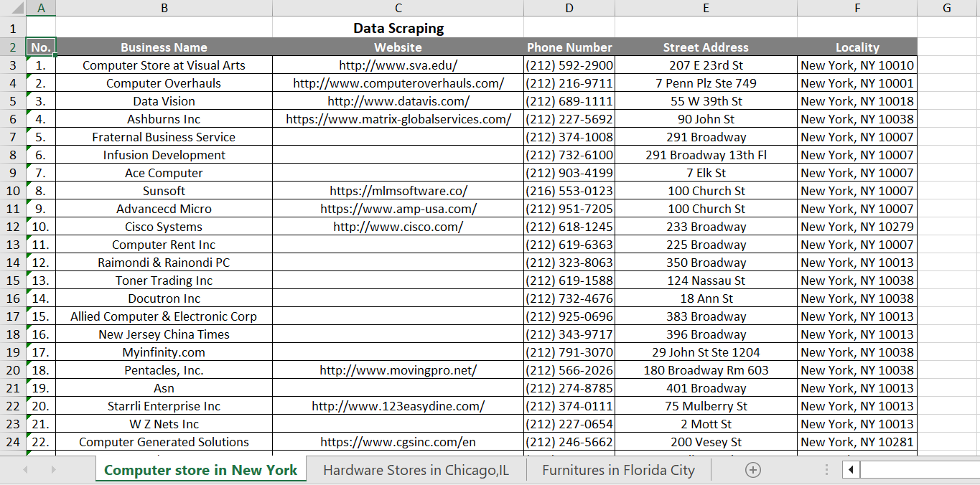Select the W Z Nets Inc cell

click(164, 424)
